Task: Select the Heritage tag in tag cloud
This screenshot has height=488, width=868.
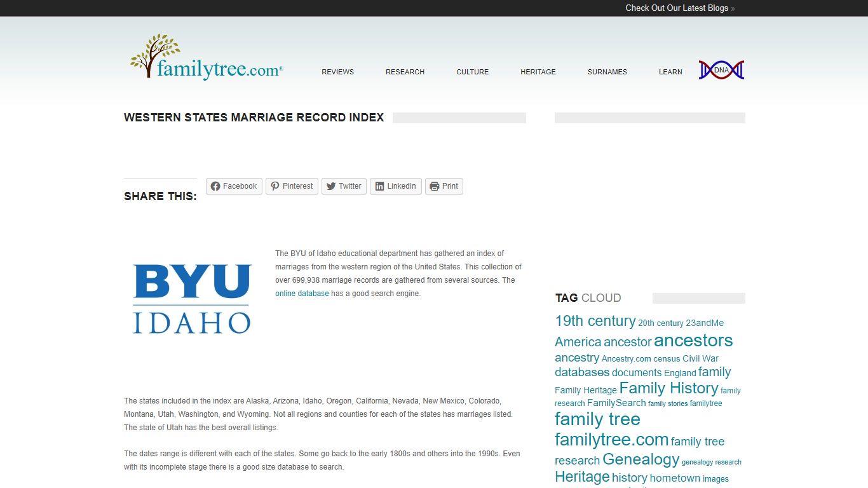Action: coord(582,477)
